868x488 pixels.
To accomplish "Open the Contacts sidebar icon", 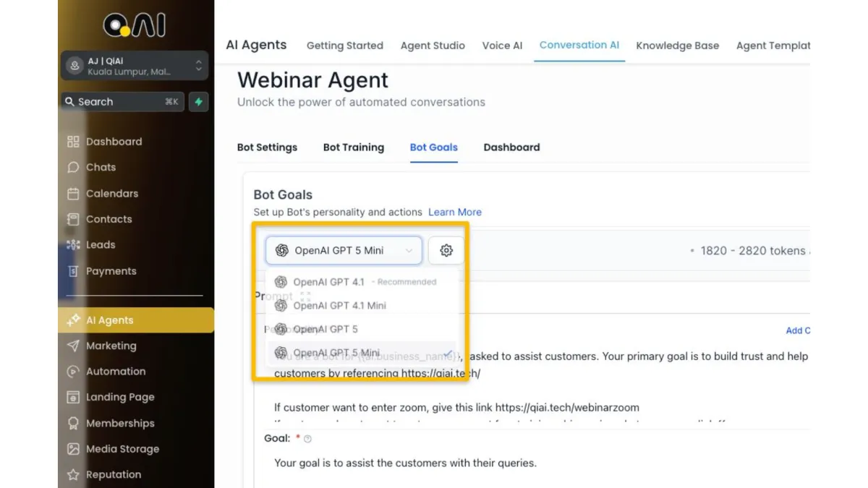I will (73, 219).
